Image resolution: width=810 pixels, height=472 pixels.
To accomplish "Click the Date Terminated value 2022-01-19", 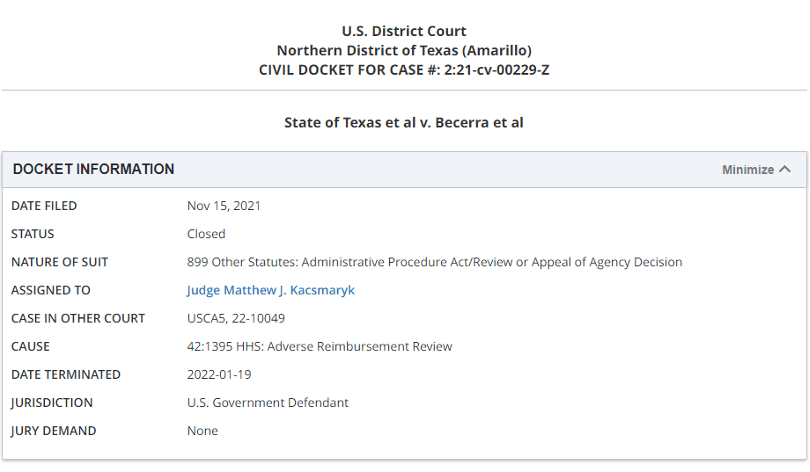I will (x=219, y=374).
